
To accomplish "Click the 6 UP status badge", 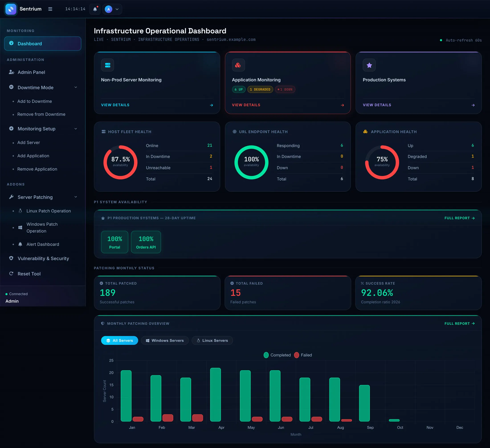I will click(239, 90).
